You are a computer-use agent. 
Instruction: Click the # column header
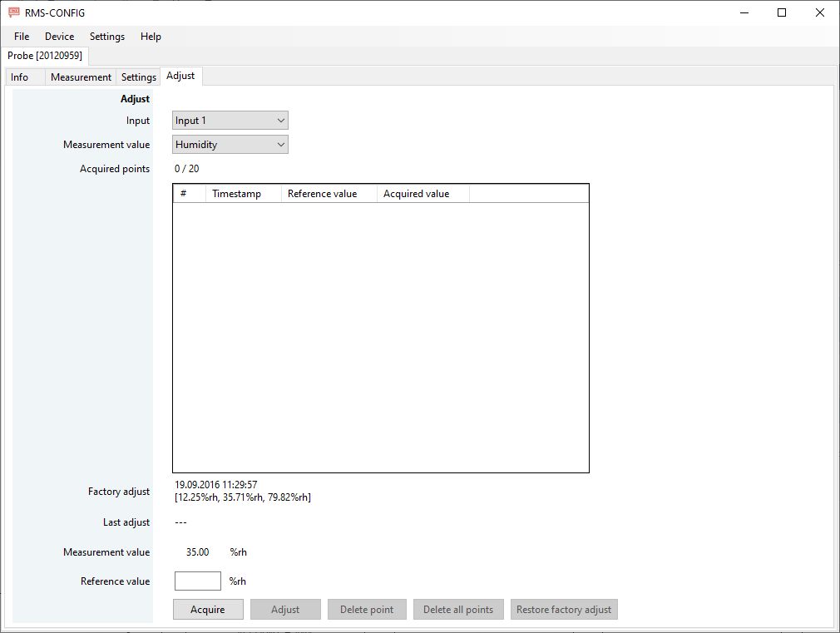(190, 194)
